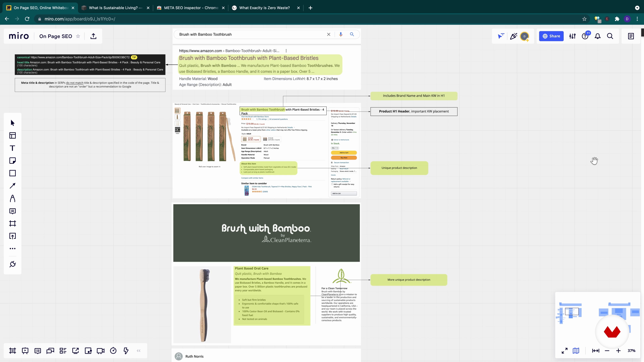
Task: Open Chrome profile D avatar
Action: point(627,19)
